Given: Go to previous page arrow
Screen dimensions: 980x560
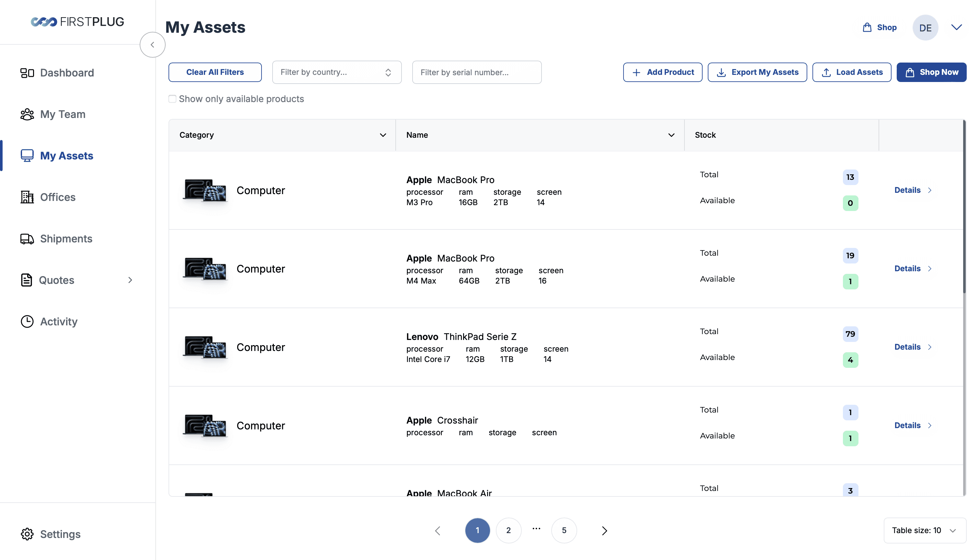Looking at the screenshot, I should [438, 531].
